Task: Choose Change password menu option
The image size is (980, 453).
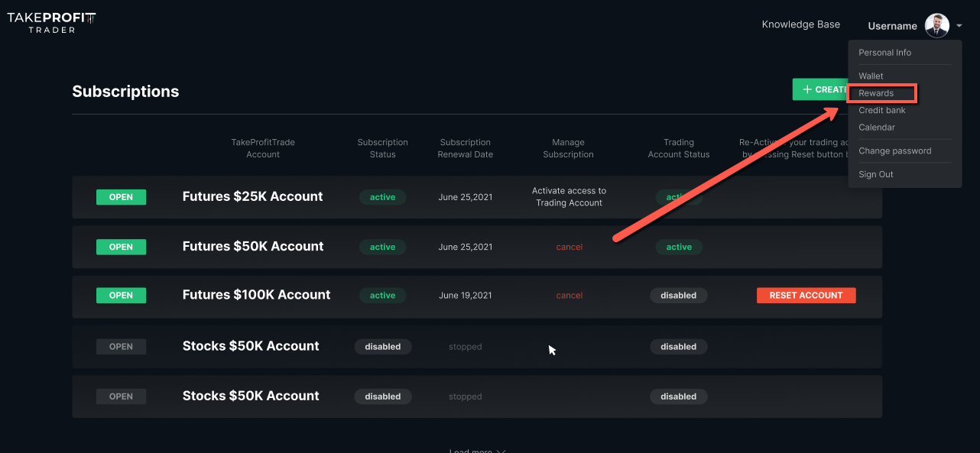Action: click(894, 151)
